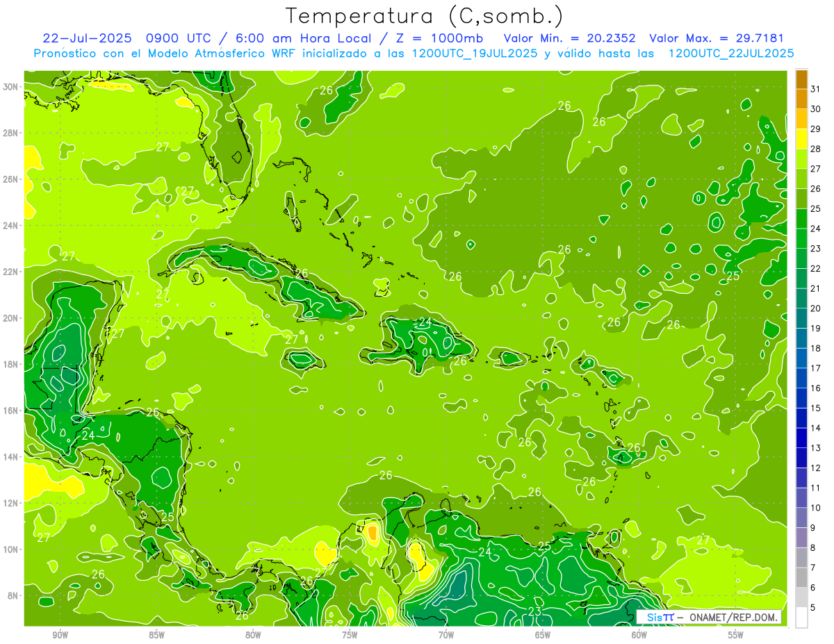Click longitude axis label '85W'
Viewport: 834px width, 644px height.
pyautogui.click(x=156, y=635)
